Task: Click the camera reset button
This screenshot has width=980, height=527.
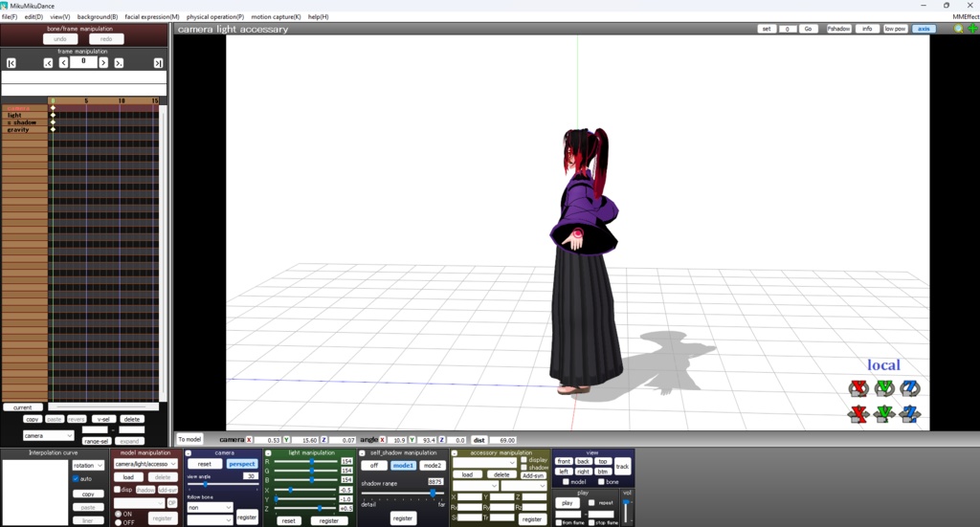Action: coord(205,464)
